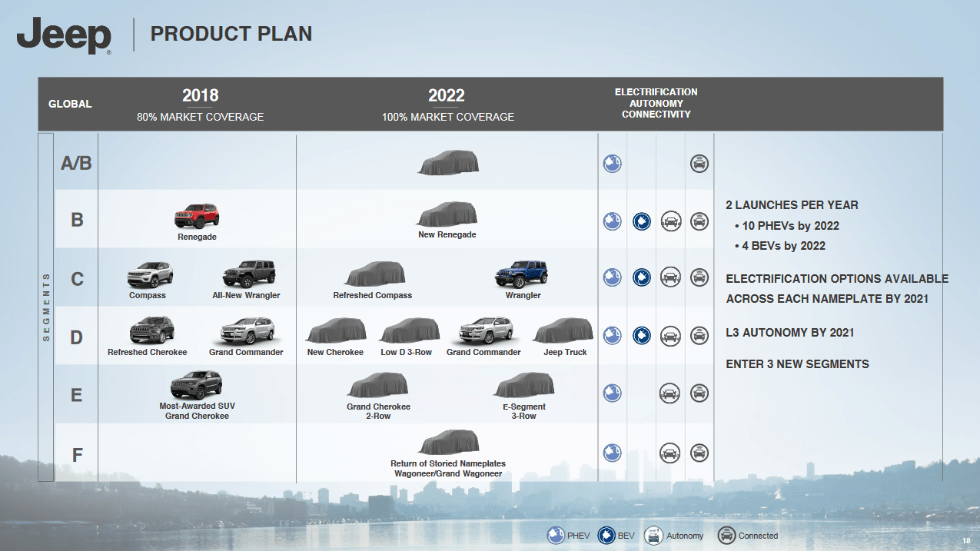The width and height of the screenshot is (980, 551).
Task: Click the L3 AUTONOMY BY 2021 text
Action: [790, 333]
